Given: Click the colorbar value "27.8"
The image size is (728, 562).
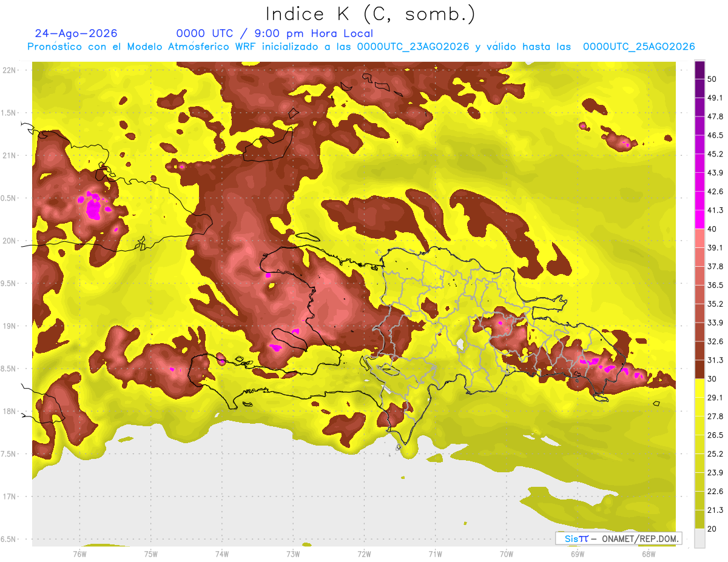Looking at the screenshot, I should tap(715, 416).
